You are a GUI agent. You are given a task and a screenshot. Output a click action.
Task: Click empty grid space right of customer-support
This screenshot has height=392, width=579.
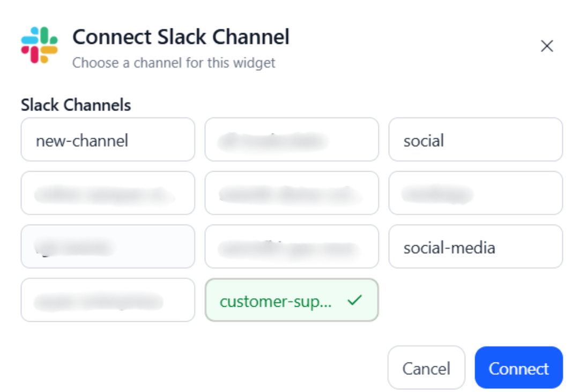475,300
